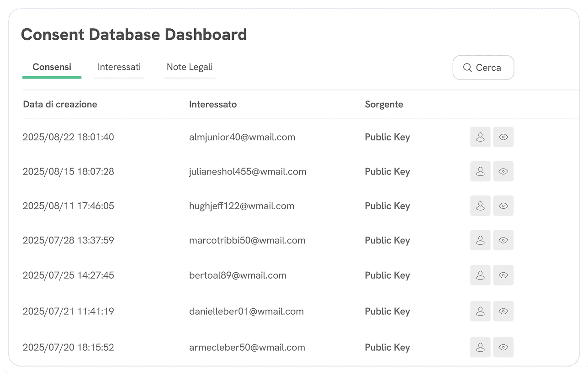
Task: Click user icon for julianeshol455@wmail.com row
Action: point(480,171)
